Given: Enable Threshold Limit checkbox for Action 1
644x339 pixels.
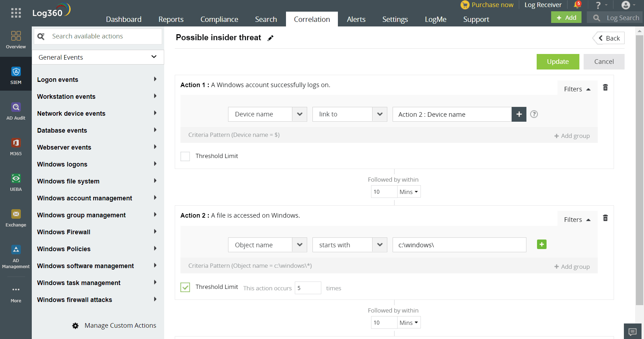Looking at the screenshot, I should (x=185, y=156).
